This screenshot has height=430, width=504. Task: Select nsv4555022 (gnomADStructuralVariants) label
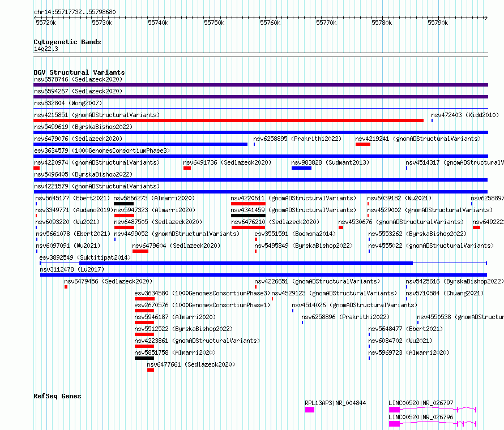431,246
